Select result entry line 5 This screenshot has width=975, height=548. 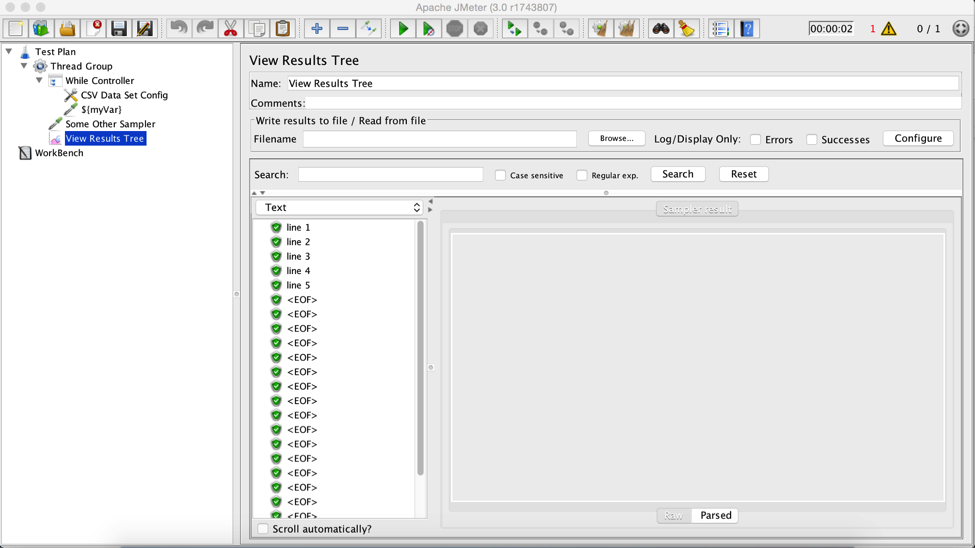298,285
